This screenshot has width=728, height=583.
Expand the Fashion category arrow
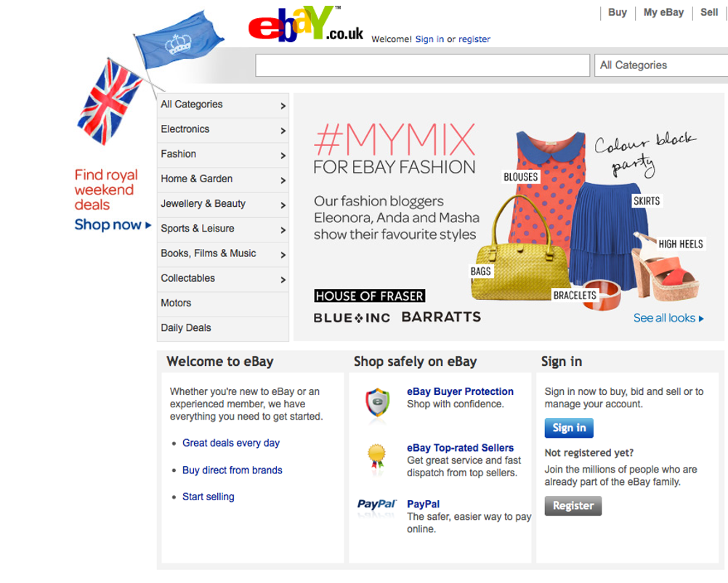click(x=283, y=155)
